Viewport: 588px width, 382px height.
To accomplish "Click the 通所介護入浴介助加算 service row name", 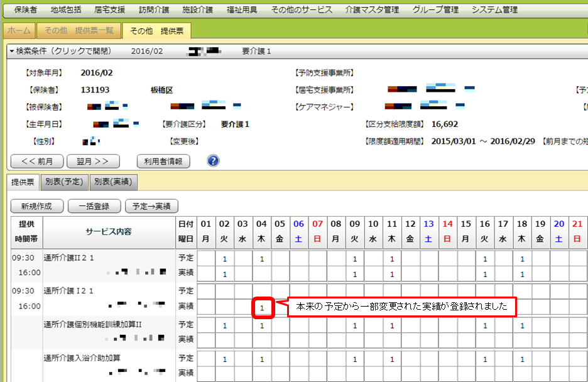I will tap(82, 358).
